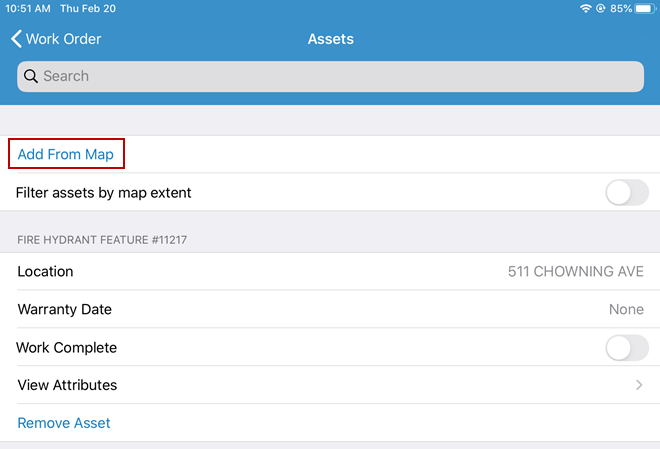This screenshot has height=449, width=660.
Task: Click the magnifying glass search icon
Action: [31, 76]
